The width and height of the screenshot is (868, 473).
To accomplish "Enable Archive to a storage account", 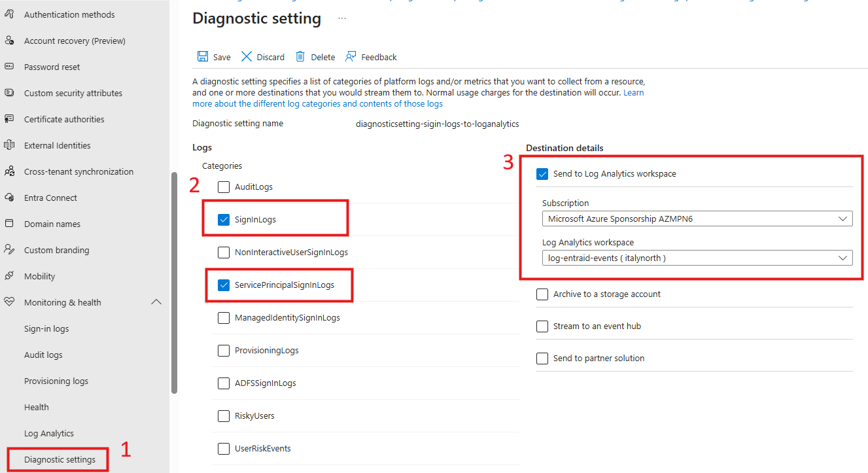I will click(x=542, y=294).
